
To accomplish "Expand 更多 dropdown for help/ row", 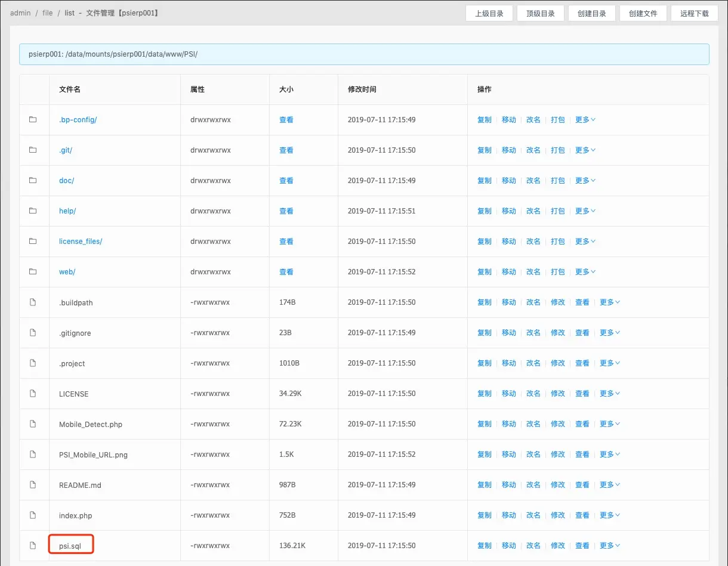I will (585, 211).
